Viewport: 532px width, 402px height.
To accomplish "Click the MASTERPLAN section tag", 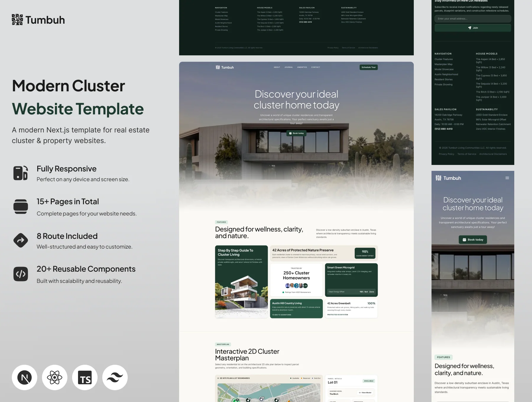I will click(223, 344).
